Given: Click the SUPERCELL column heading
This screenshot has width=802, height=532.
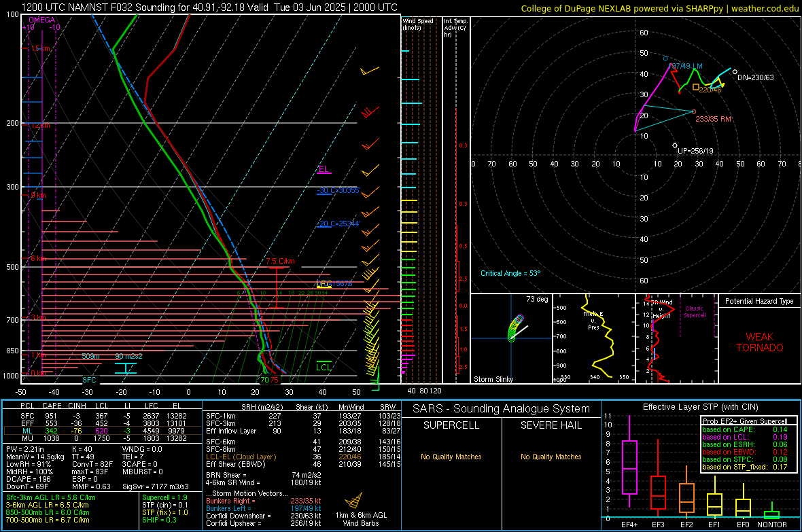Looking at the screenshot, I should [x=451, y=425].
